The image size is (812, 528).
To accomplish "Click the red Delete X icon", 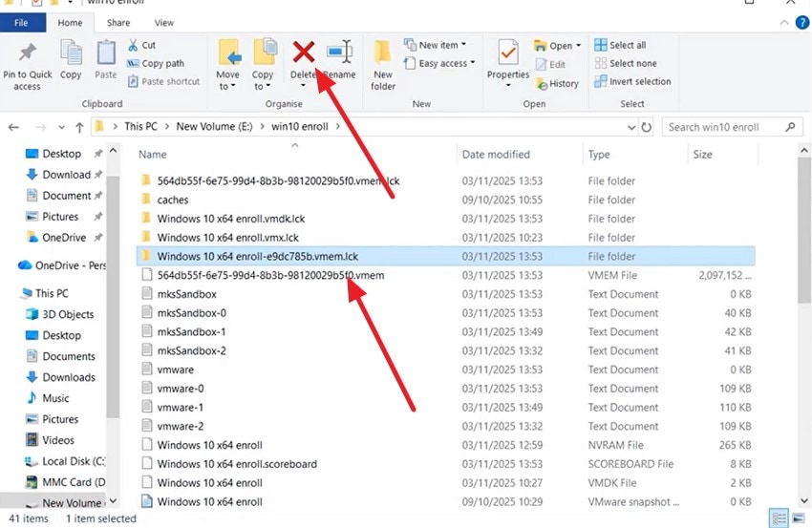I will tap(304, 52).
